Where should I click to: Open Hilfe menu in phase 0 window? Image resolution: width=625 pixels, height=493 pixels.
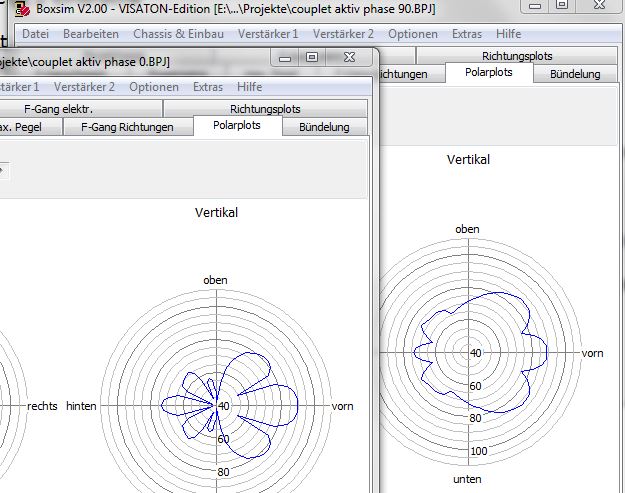[249, 87]
